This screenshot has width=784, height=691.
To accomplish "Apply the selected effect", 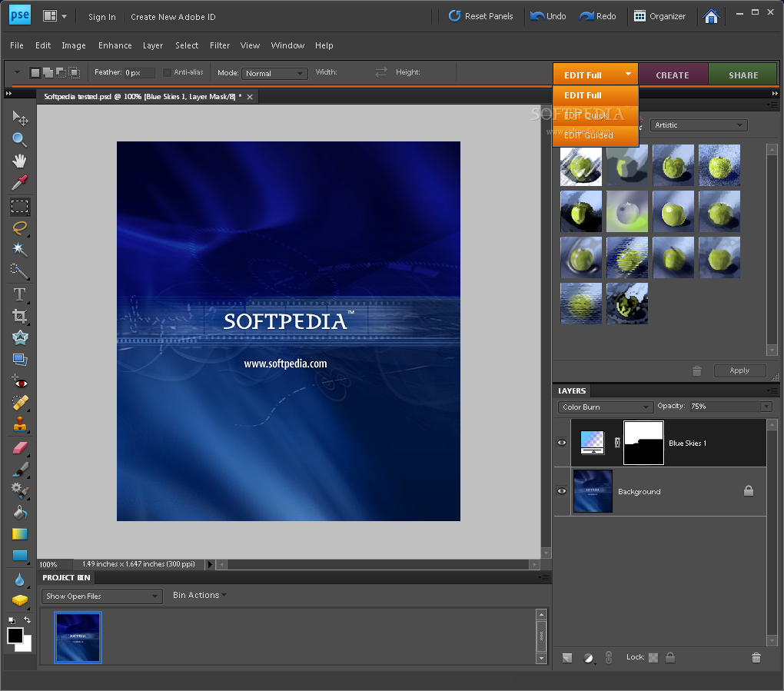I will [x=739, y=370].
